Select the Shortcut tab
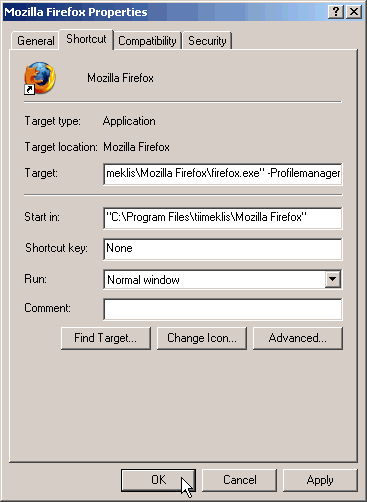The height and width of the screenshot is (502, 367). tap(86, 39)
